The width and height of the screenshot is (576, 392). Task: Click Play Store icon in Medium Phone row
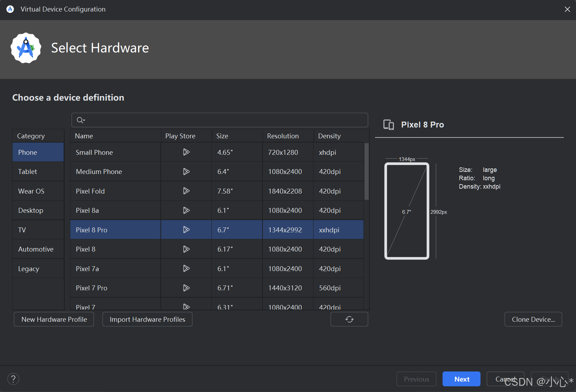pos(186,172)
